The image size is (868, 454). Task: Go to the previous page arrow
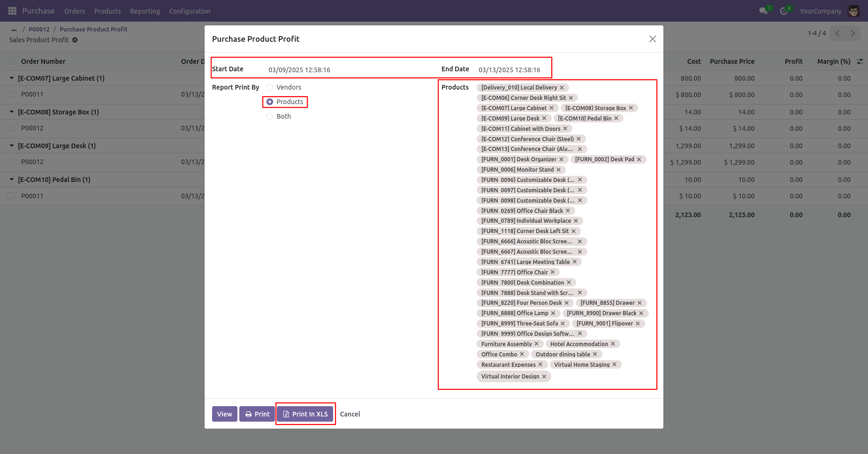(838, 33)
